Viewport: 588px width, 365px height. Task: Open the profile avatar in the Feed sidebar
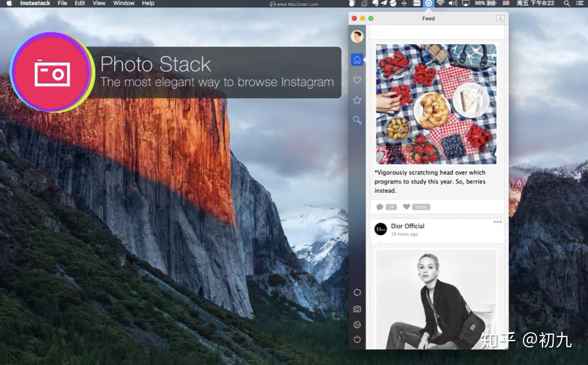[357, 36]
